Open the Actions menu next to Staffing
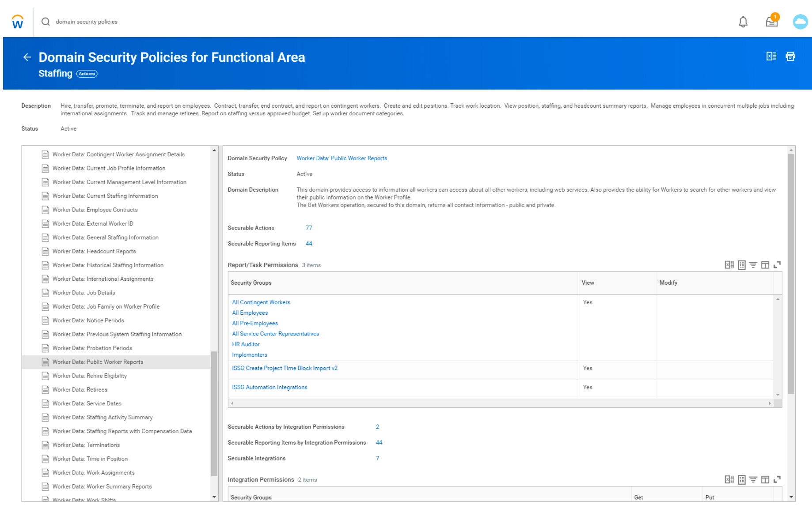812x505 pixels. coord(87,74)
